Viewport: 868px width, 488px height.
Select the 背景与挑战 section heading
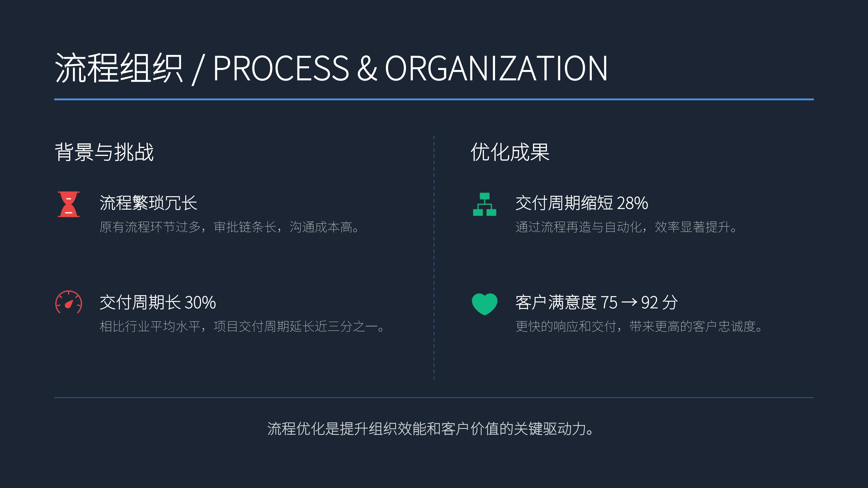tap(104, 152)
